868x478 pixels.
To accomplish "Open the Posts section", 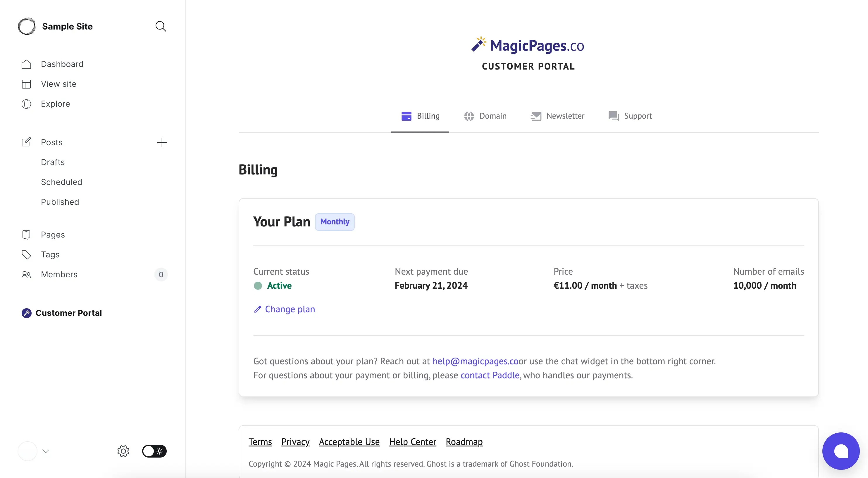I will [x=51, y=142].
